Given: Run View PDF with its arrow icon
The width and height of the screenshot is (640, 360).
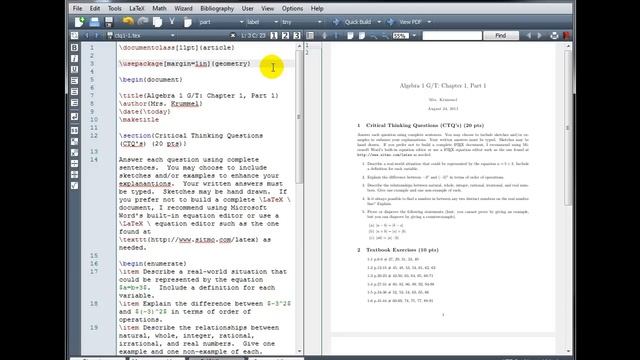Looking at the screenshot, I should click(391, 22).
